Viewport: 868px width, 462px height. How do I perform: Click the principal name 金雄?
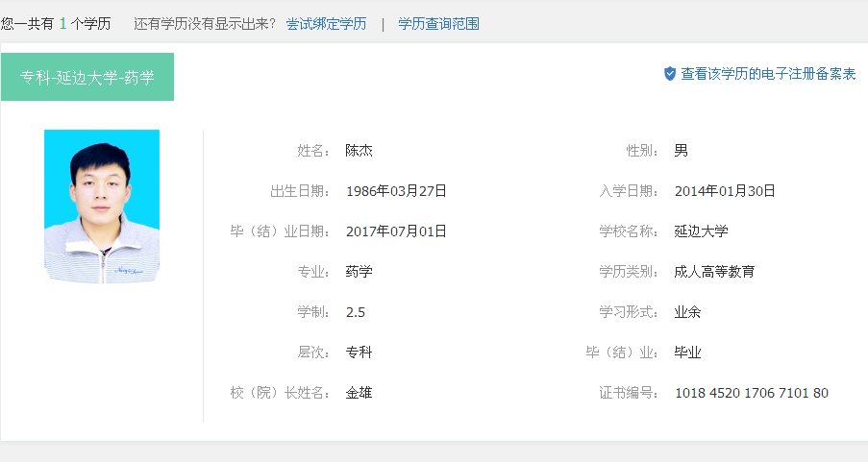(x=359, y=393)
